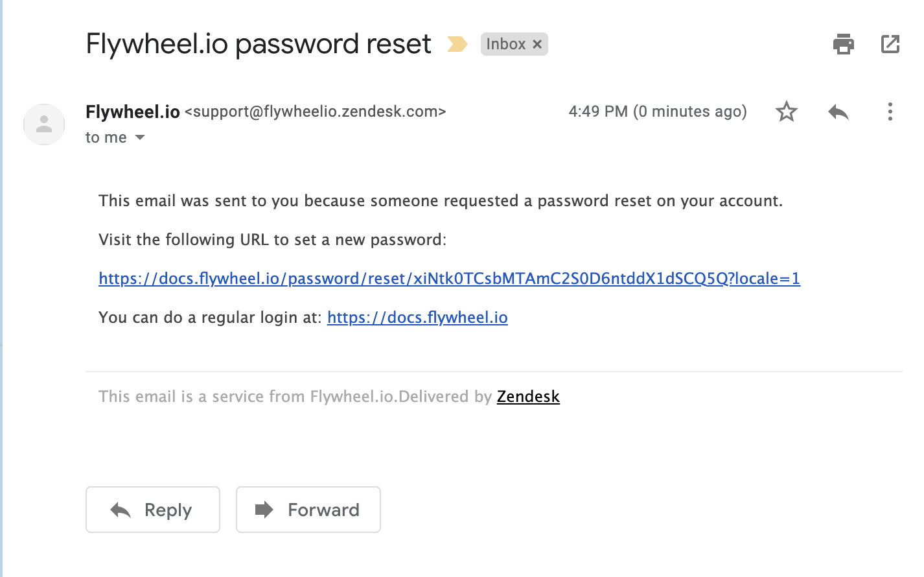Expand recipient details arrow next to 'to me'
Screen dimensions: 924x577
pos(140,137)
